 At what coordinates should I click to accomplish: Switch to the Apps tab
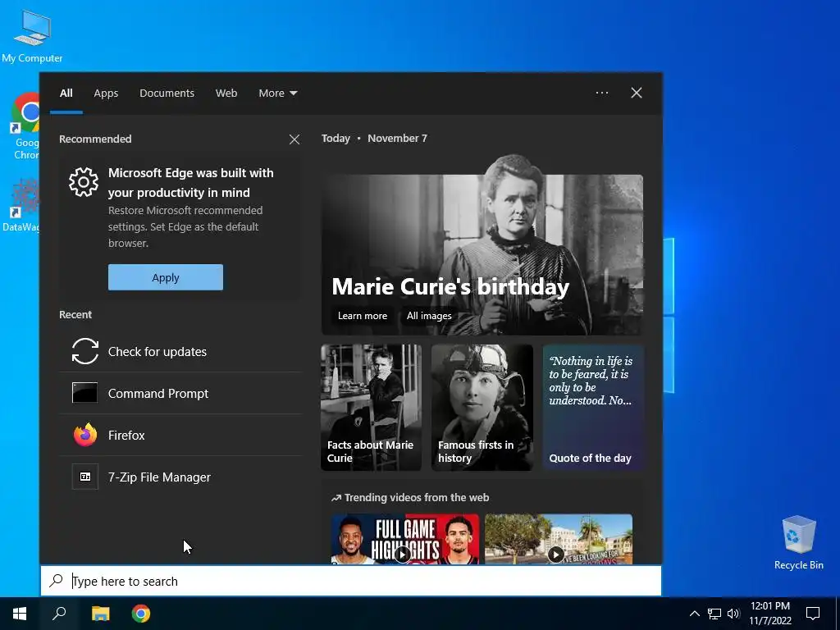point(106,94)
